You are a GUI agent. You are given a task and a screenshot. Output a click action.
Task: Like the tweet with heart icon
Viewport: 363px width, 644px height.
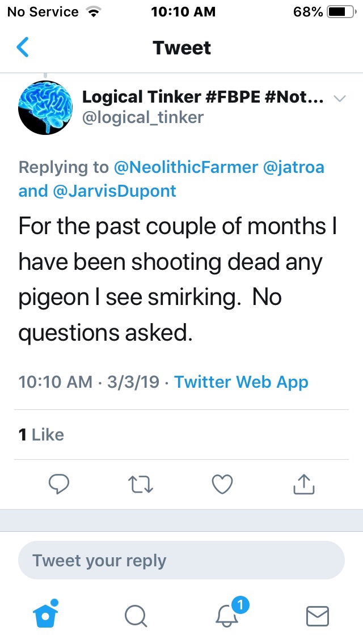(x=222, y=484)
